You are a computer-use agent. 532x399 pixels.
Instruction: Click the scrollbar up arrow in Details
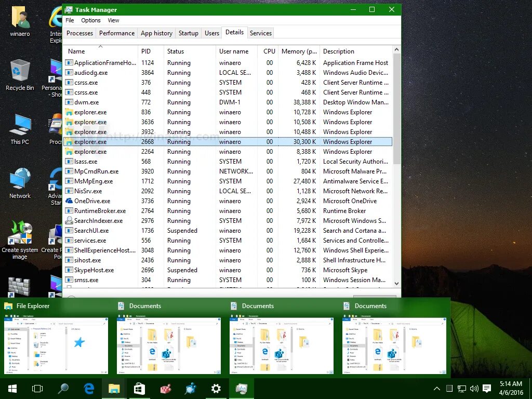[396, 50]
